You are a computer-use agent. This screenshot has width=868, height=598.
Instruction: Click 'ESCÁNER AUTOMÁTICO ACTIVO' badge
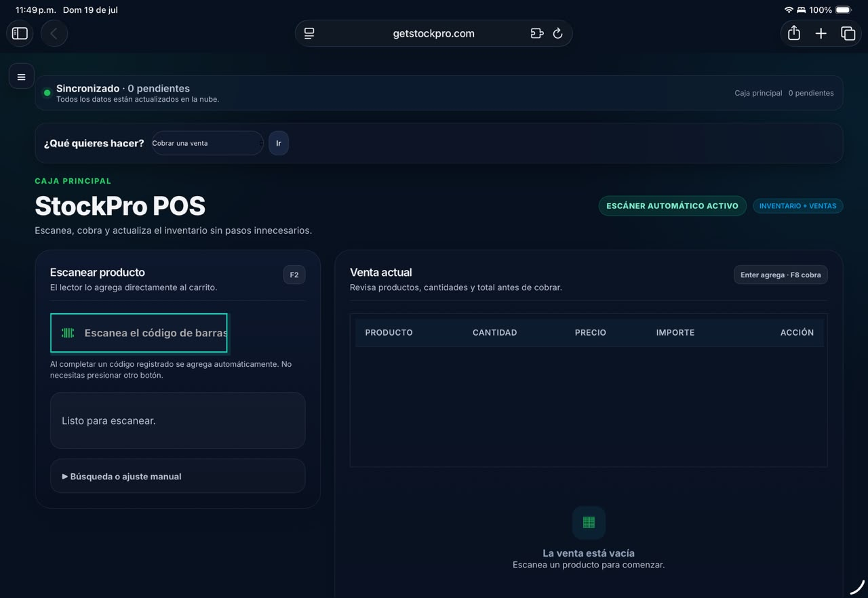pos(672,205)
